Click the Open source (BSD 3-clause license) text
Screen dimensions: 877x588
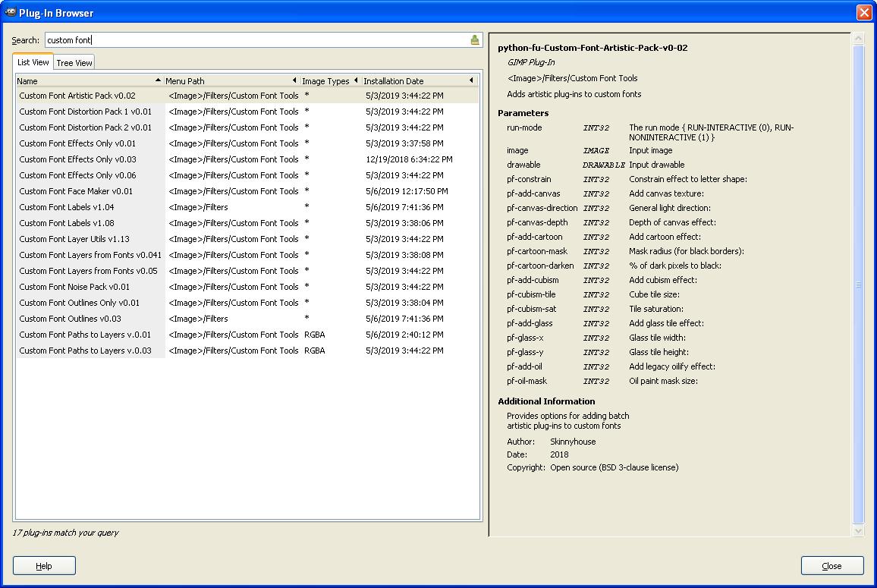click(614, 467)
